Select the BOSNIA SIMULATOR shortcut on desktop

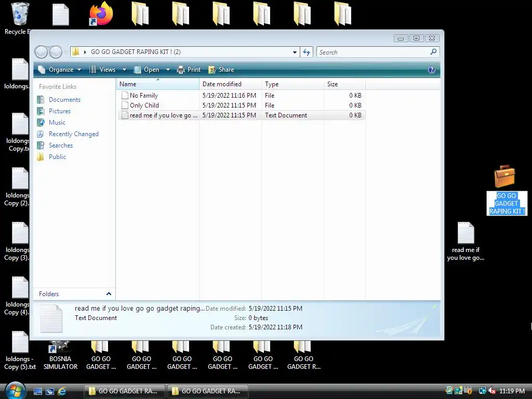coord(60,355)
